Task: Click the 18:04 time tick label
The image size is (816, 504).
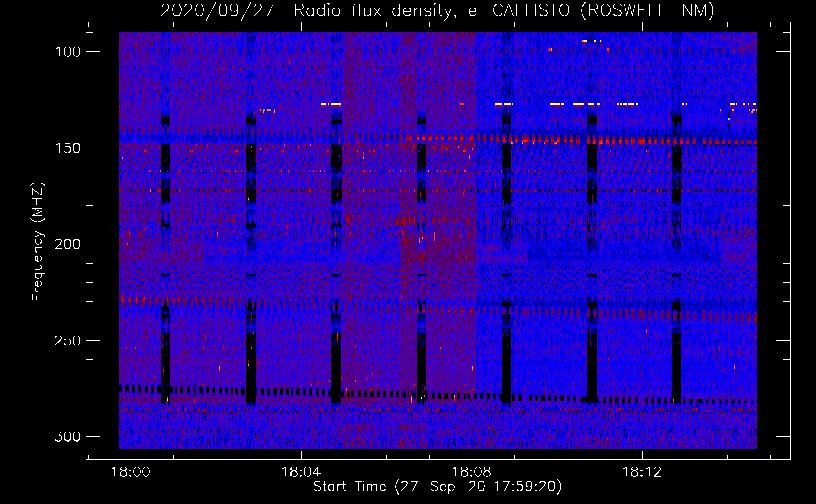Action: [301, 472]
